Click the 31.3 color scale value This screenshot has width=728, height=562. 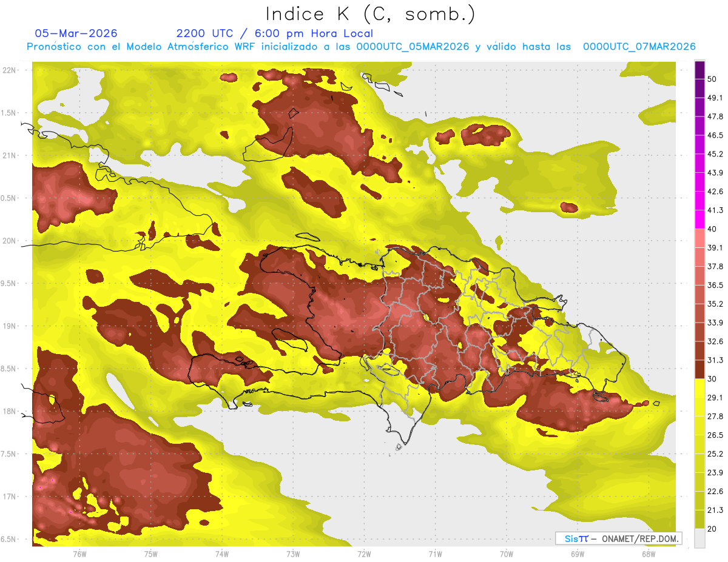coord(715,360)
